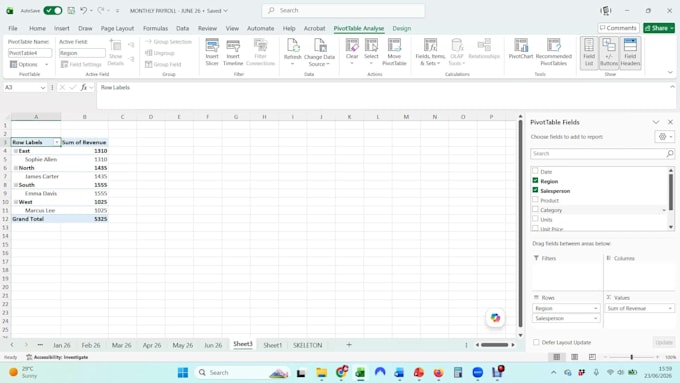
Task: Click the Clear pivot table icon
Action: [x=352, y=52]
